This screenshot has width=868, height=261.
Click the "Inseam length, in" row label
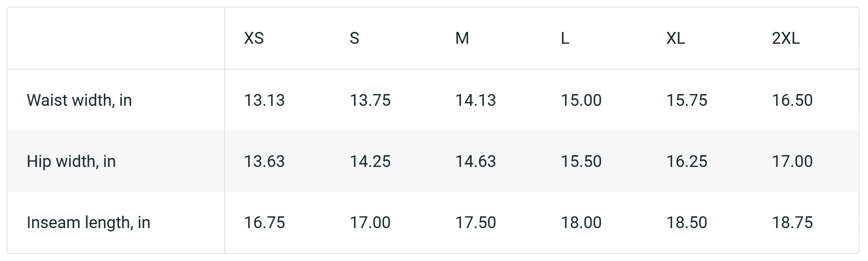click(x=88, y=222)
